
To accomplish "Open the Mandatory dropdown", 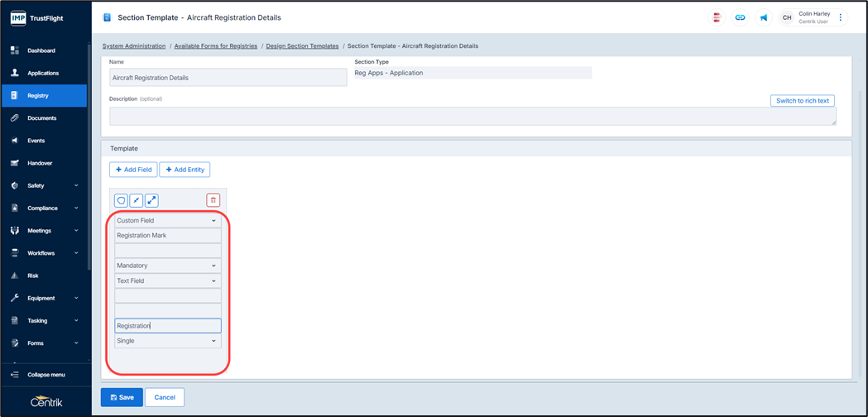I will click(168, 266).
